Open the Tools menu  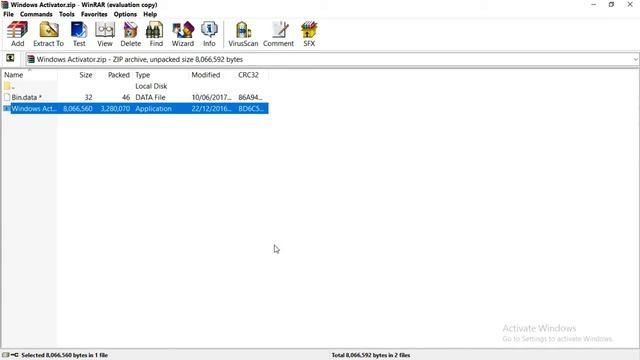pos(67,14)
